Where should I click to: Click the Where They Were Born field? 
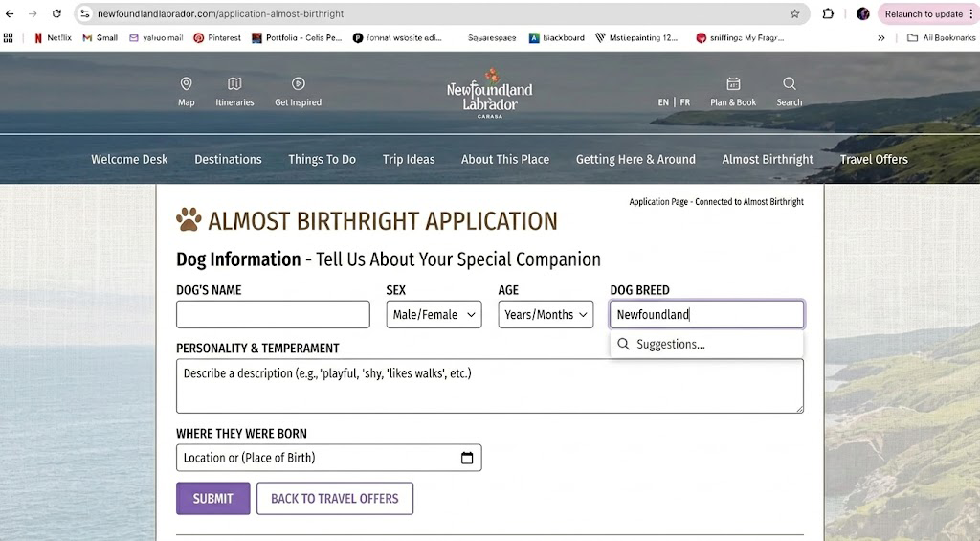(329, 458)
